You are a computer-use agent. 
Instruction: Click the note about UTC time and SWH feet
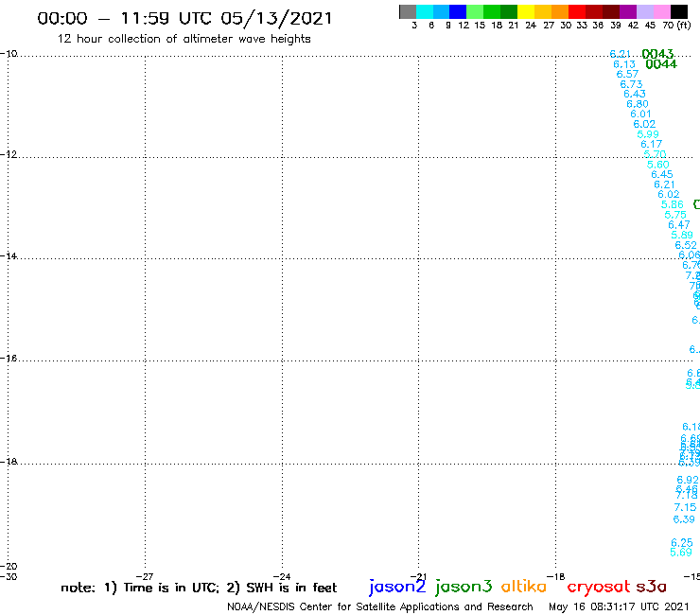click(199, 588)
